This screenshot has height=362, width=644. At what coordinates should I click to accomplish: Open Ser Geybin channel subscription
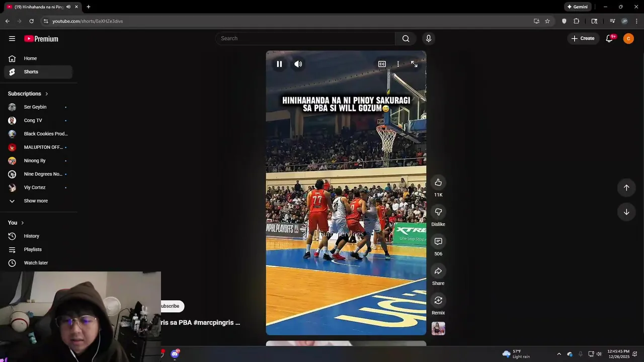pos(38,107)
